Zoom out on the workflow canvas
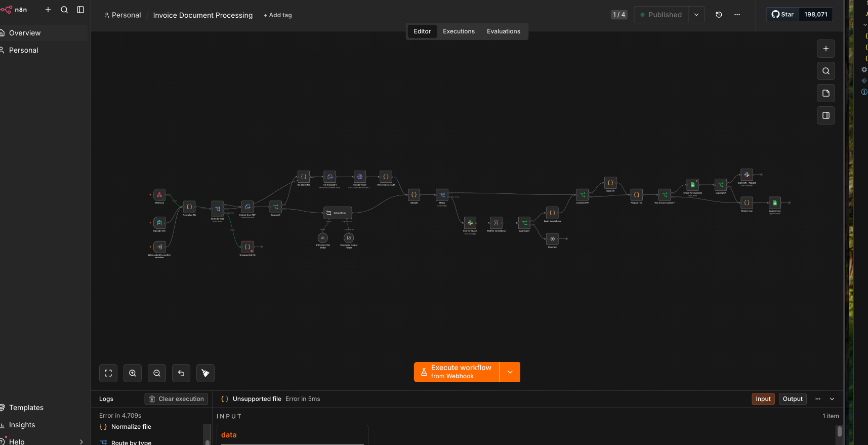The height and width of the screenshot is (445, 868). click(x=157, y=373)
